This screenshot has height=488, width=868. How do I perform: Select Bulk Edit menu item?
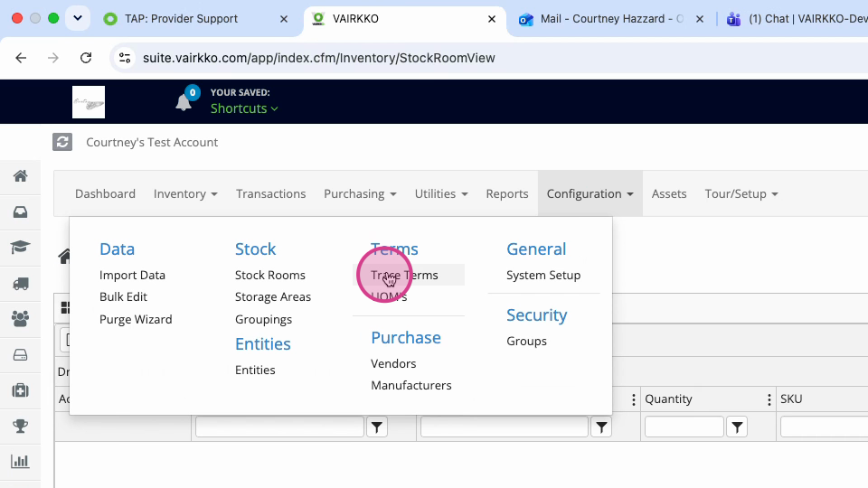[124, 296]
